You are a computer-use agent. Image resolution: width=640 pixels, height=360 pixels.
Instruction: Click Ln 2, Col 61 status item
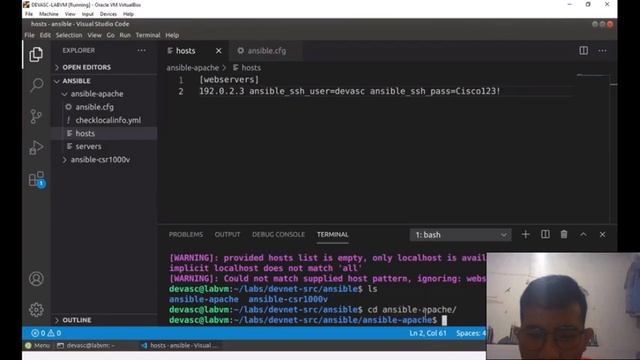click(x=428, y=333)
